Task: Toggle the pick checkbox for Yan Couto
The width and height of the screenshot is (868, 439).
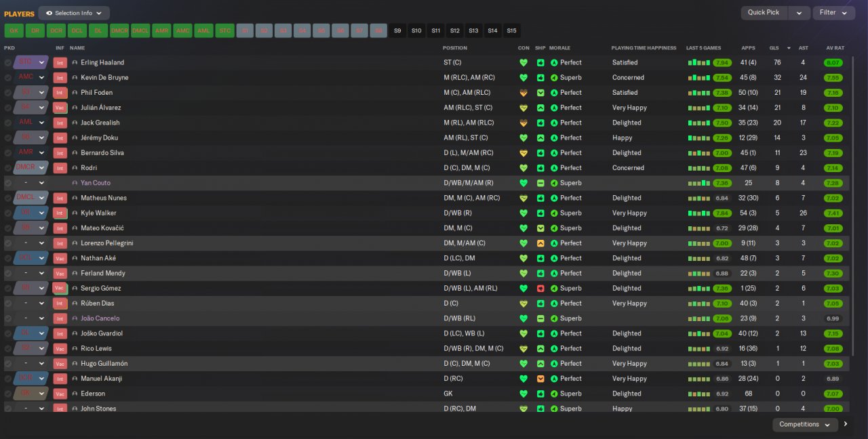Action: [8, 183]
